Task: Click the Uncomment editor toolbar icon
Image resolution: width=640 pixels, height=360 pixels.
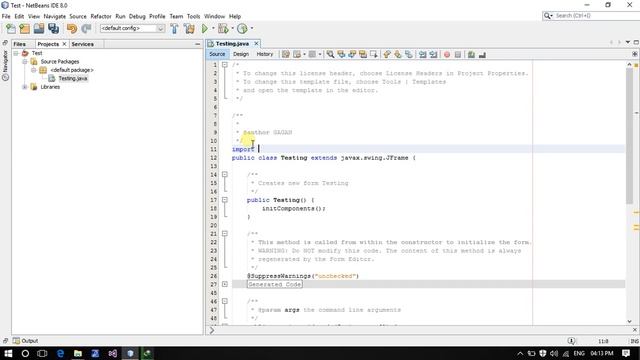Action: (482, 54)
